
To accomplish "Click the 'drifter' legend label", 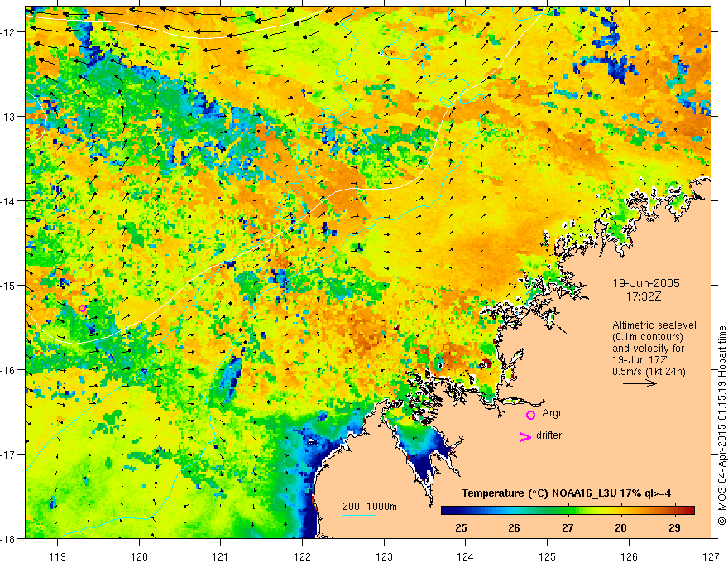I will [548, 435].
